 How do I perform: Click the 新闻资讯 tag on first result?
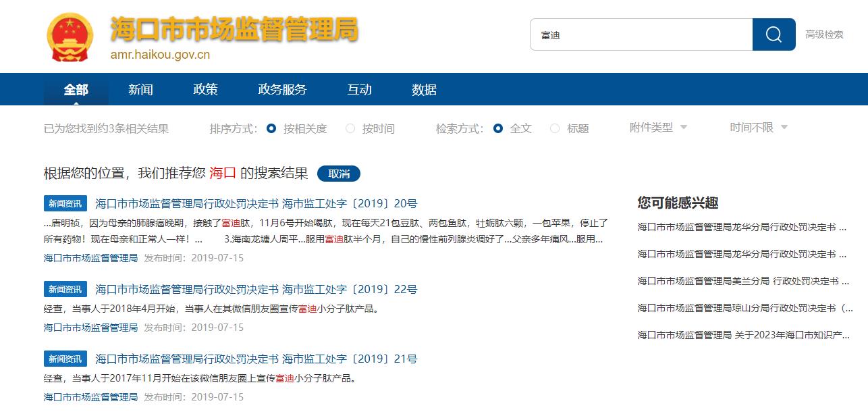(65, 203)
